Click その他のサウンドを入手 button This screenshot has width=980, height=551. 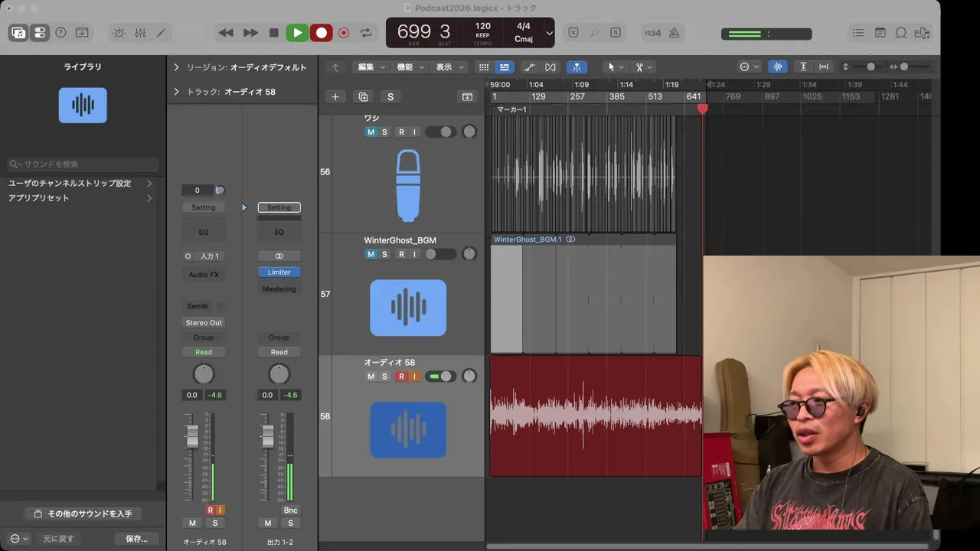[83, 514]
